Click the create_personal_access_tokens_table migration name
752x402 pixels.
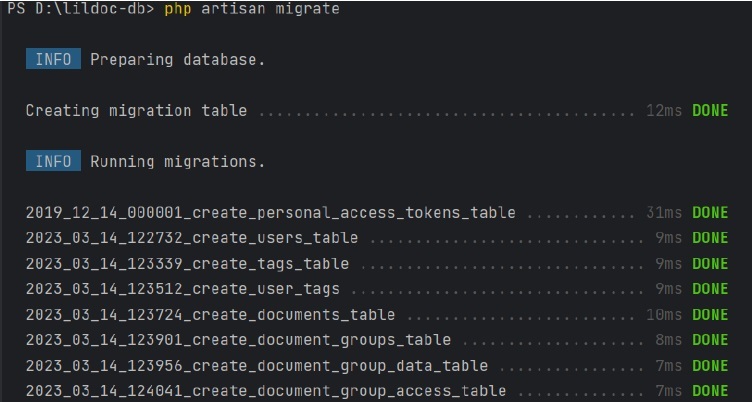click(x=270, y=213)
